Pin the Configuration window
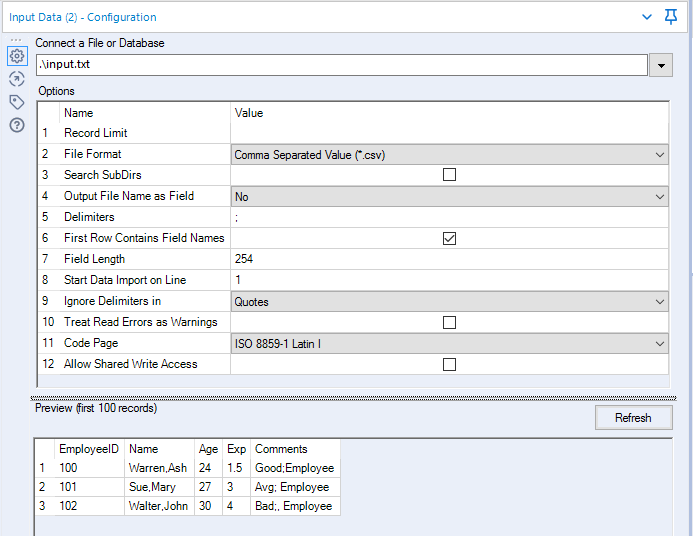Image resolution: width=693 pixels, height=536 pixels. coord(671,17)
